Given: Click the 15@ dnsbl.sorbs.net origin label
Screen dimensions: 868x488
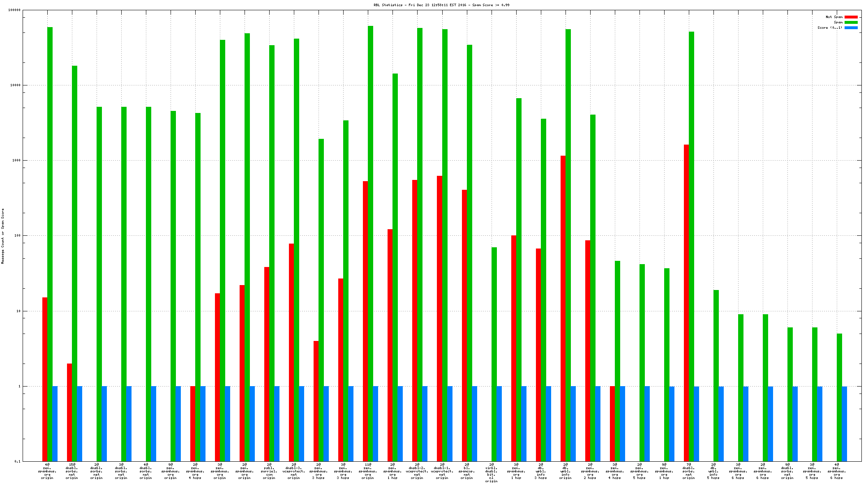Looking at the screenshot, I should (72, 471).
